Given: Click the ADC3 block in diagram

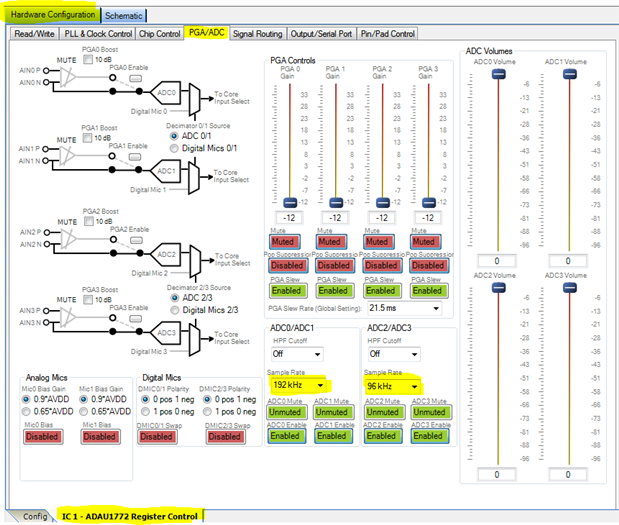Looking at the screenshot, I should (166, 333).
